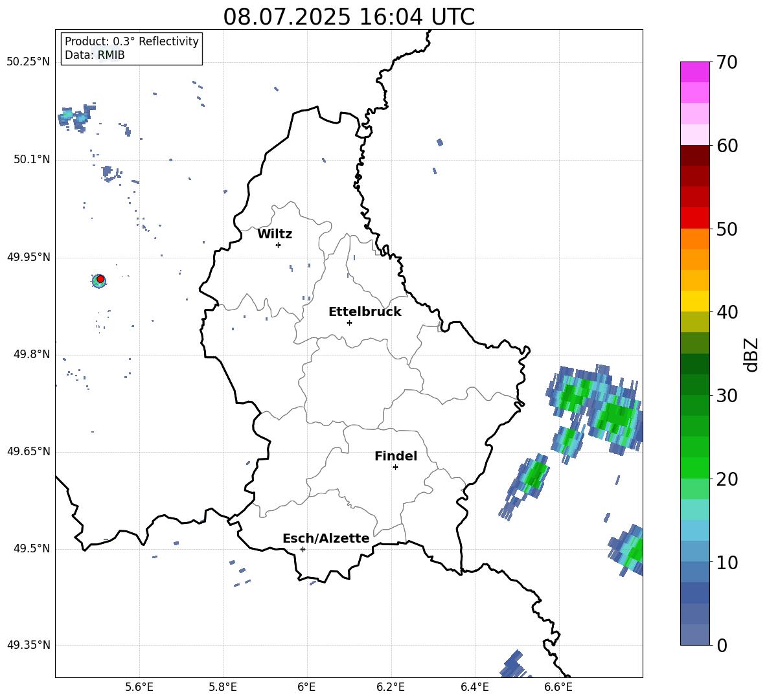Click the colorbar tick label 30
Image resolution: width=767 pixels, height=700 pixels.
tap(726, 396)
